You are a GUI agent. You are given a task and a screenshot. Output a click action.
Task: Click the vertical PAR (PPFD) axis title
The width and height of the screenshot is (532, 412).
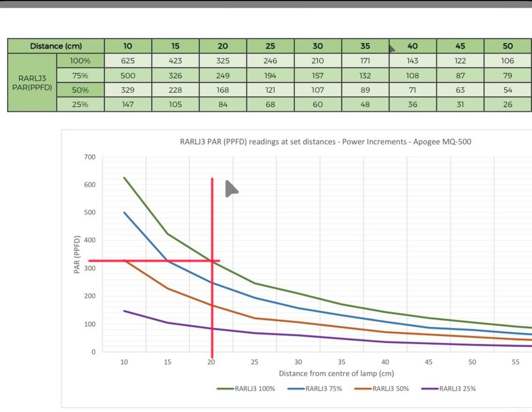(77, 254)
